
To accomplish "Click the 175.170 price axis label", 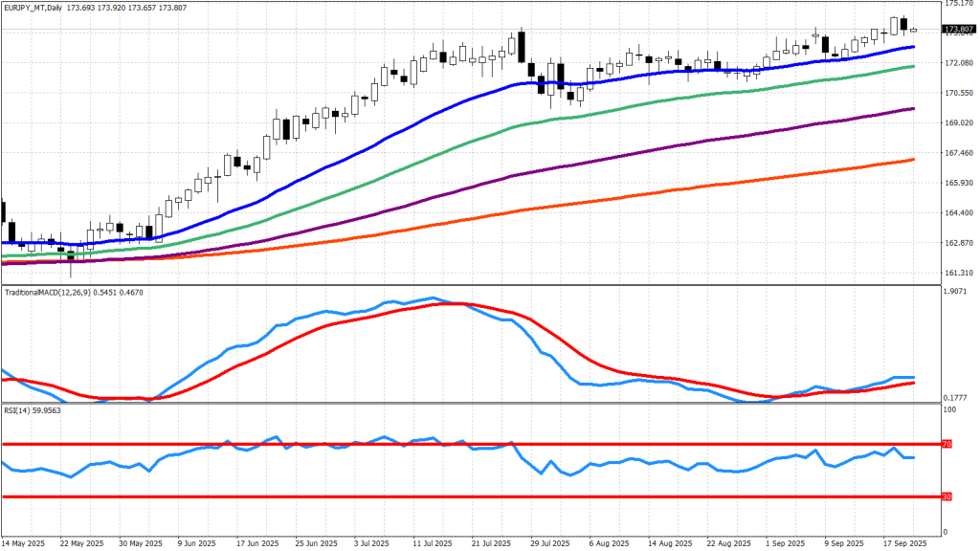I will coord(958,4).
